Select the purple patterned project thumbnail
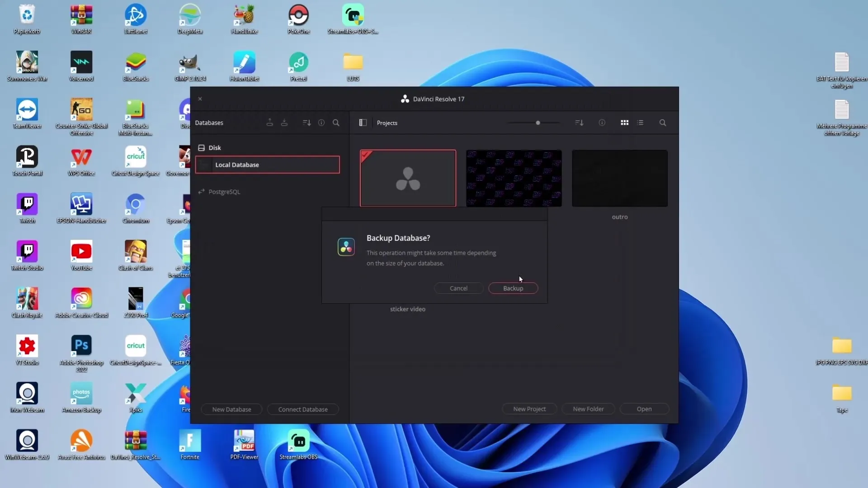Image resolution: width=868 pixels, height=488 pixels. point(514,178)
